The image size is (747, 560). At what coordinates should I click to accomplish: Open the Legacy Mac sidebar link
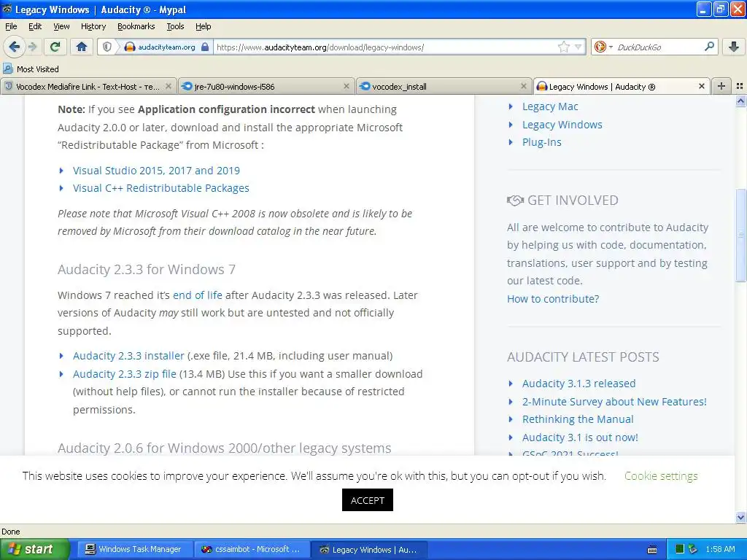(x=550, y=106)
